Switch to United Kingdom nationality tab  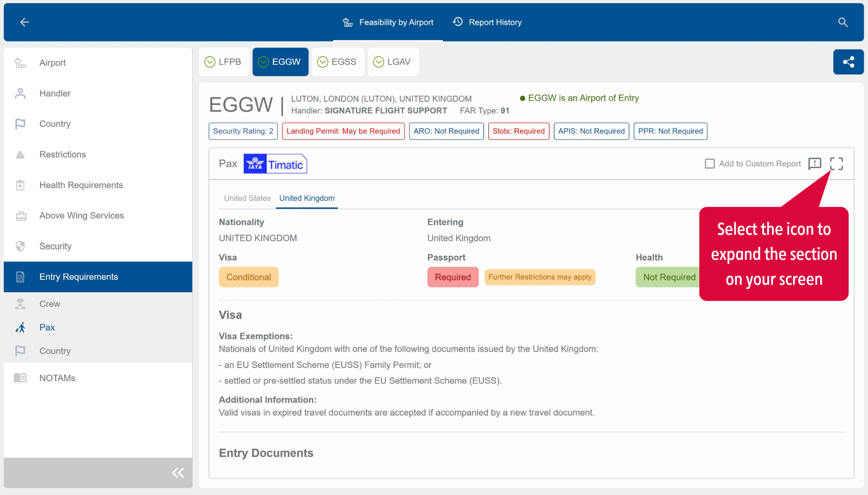(307, 198)
